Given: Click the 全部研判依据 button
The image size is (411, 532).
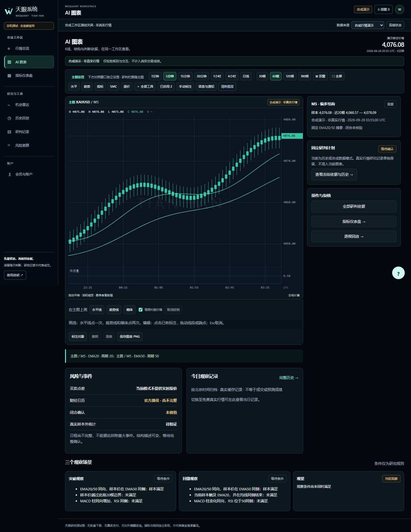Looking at the screenshot, I should (x=354, y=207).
